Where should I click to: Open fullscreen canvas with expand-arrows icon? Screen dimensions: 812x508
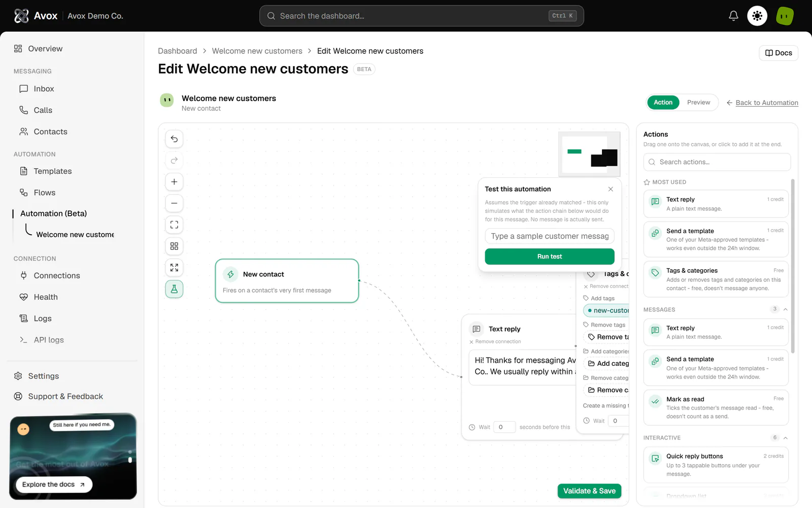tap(174, 267)
